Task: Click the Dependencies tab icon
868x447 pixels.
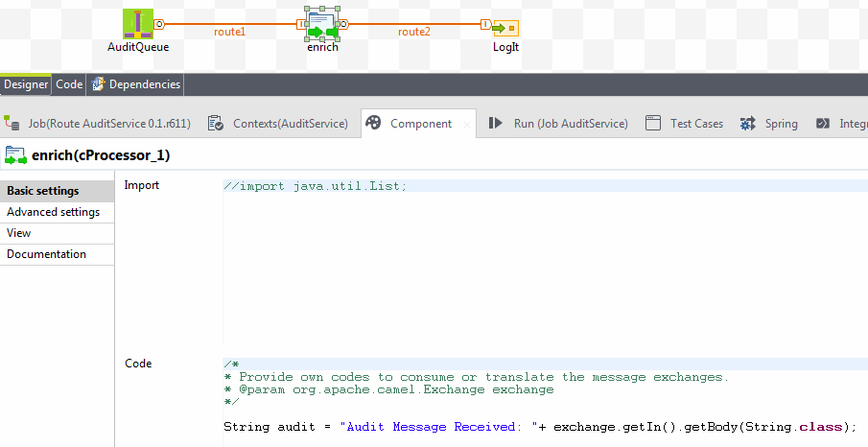Action: (98, 84)
